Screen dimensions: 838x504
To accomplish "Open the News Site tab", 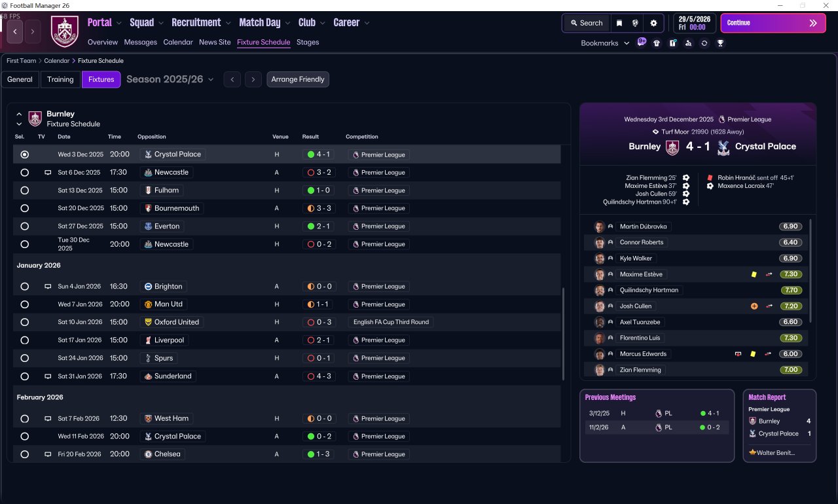I will (215, 42).
